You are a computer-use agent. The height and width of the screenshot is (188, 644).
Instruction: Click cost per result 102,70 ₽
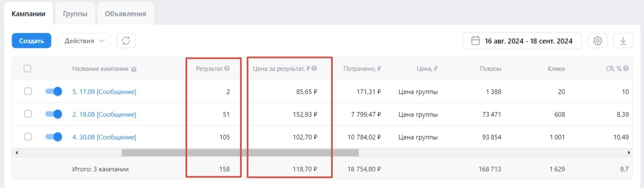pos(304,137)
